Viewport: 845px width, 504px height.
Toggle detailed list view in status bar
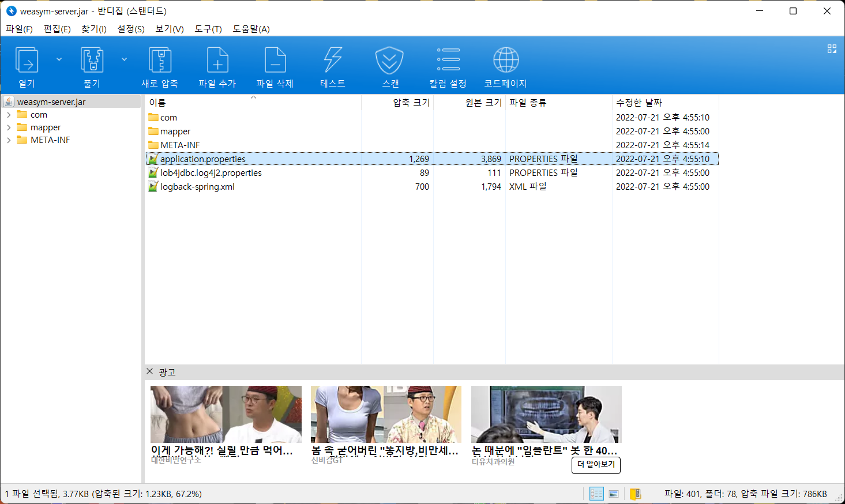tap(596, 494)
